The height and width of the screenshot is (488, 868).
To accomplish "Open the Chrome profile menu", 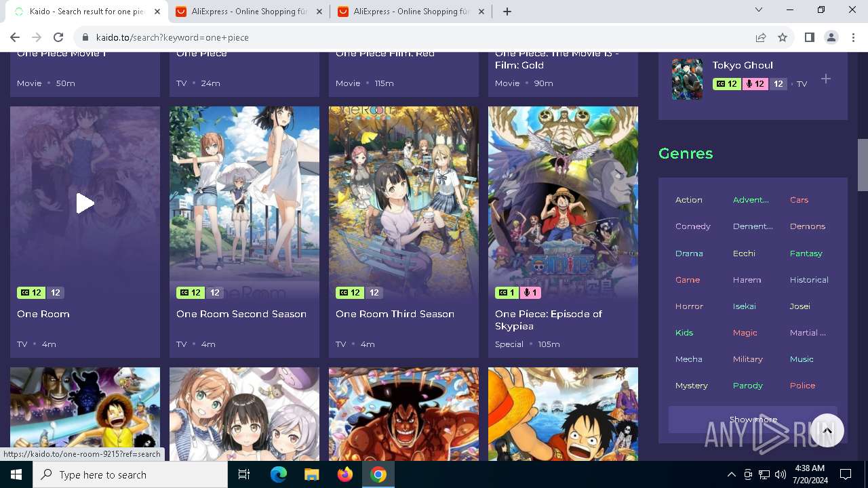I will (831, 38).
